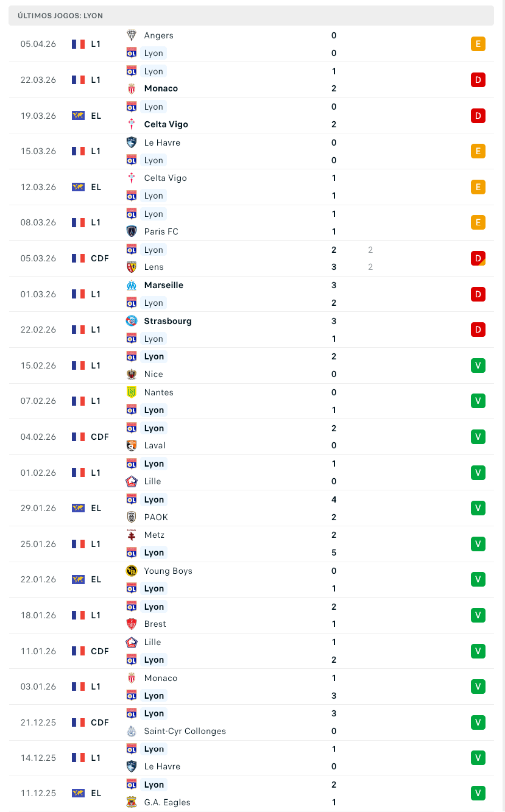505x812 pixels.
Task: Click the Últimos Jogos: Lyon header
Action: pyautogui.click(x=60, y=15)
